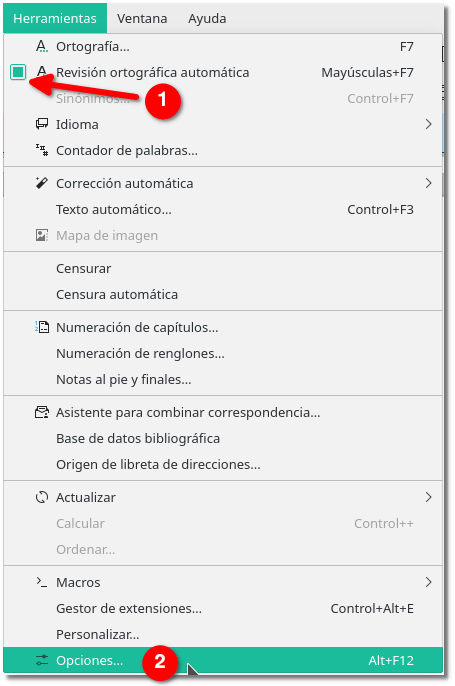Viewport: 455px width, 686px height.
Task: Toggle the Revisión ortográfica automática checkbox
Action: [x=18, y=72]
